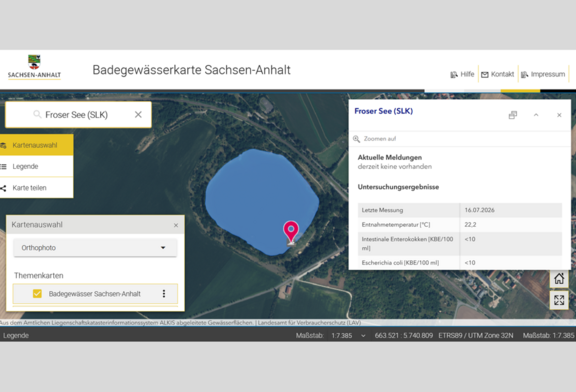Click the Badegewässerkarte Sachsen-Anhalt page title
The width and height of the screenshot is (576, 392).
[191, 70]
